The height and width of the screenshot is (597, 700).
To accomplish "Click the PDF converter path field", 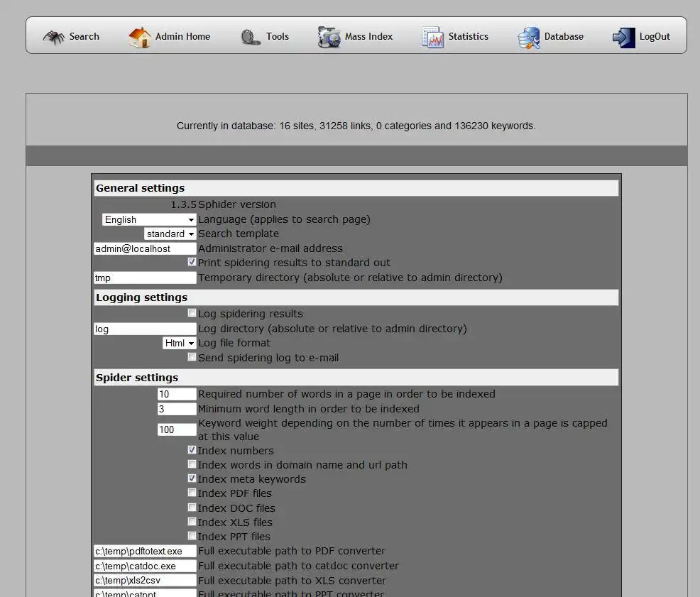I will tap(145, 551).
